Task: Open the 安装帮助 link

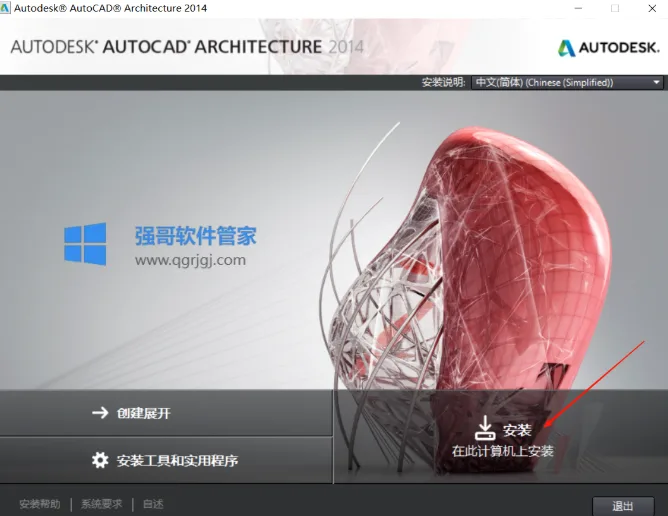Action: pos(40,504)
